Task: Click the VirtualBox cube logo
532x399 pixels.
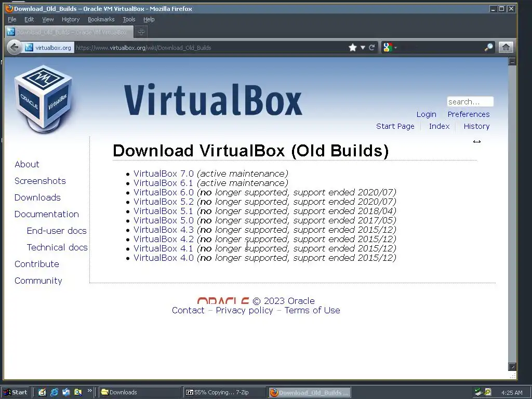Action: pos(44,98)
